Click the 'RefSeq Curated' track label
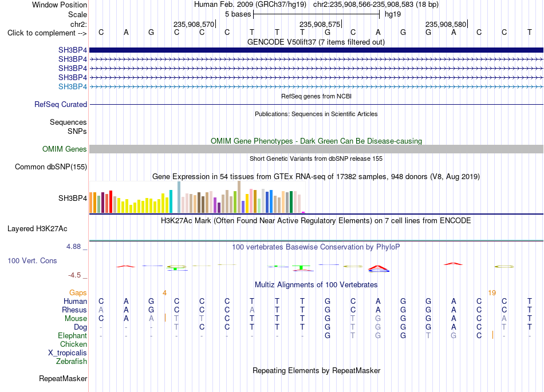Image resolution: width=544 pixels, height=392 pixels. click(x=60, y=104)
